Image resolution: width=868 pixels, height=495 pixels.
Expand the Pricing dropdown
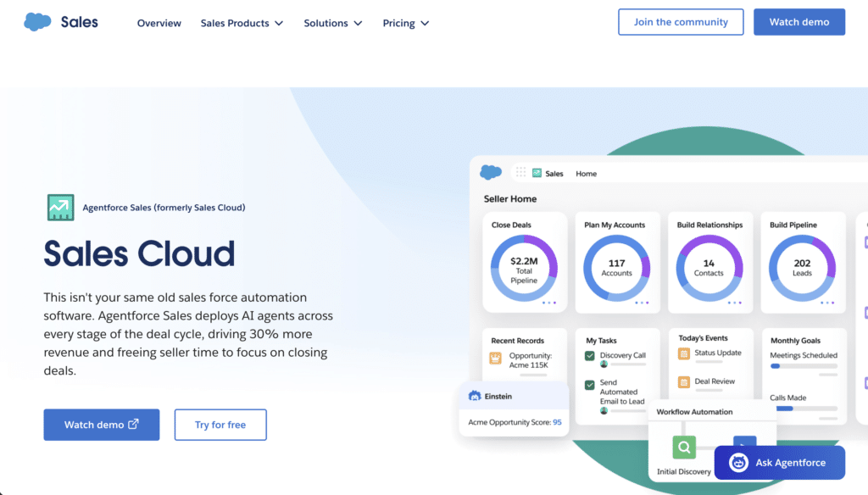(x=406, y=23)
